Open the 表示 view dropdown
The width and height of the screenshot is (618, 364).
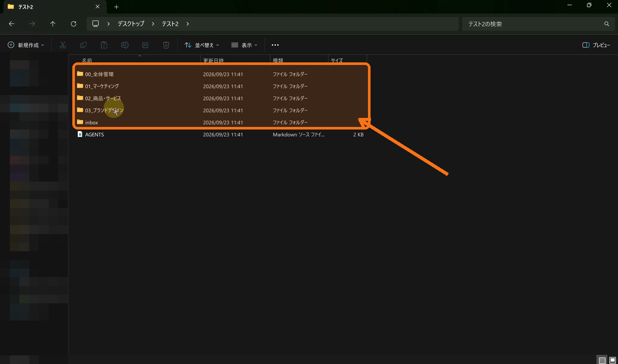coord(244,45)
